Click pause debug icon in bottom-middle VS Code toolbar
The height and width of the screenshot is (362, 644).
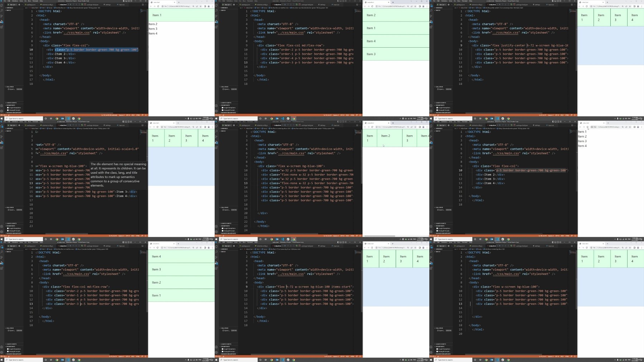(285, 246)
